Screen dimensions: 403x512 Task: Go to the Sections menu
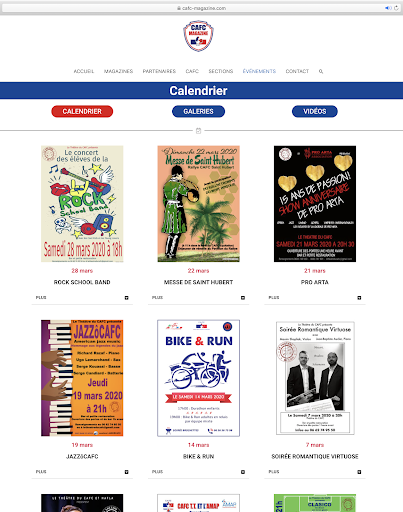[x=221, y=71]
